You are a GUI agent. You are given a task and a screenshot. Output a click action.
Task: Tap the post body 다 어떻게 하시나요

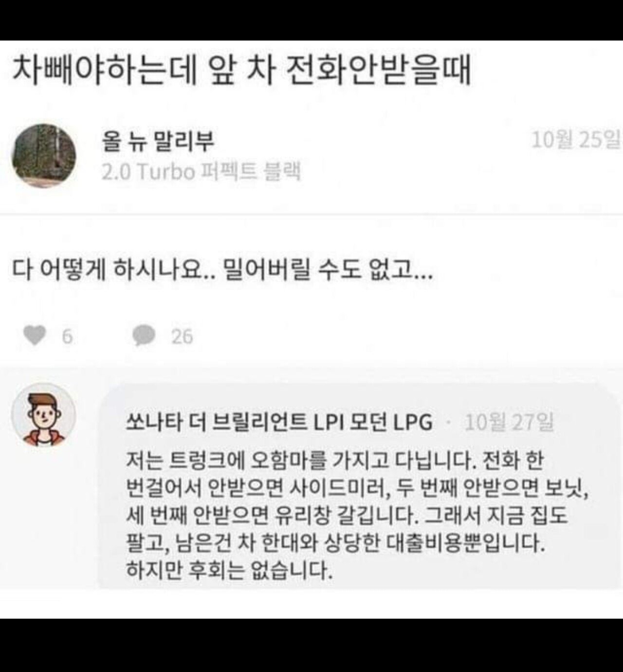tap(222, 268)
